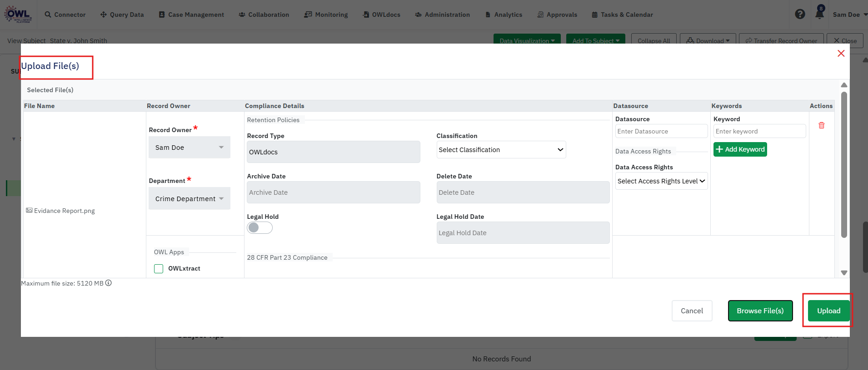Click the Enter Datasource input field
This screenshot has width=868, height=370.
click(661, 131)
